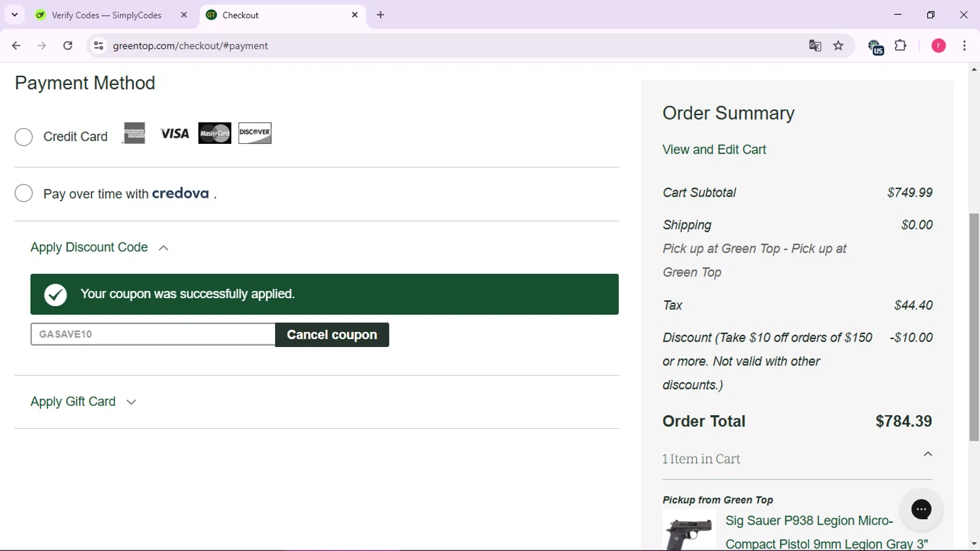Go back to the previous page
980x551 pixels.
click(x=16, y=46)
